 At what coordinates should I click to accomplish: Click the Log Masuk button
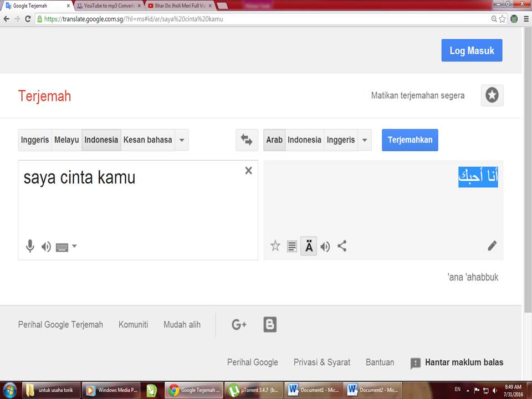pyautogui.click(x=472, y=50)
